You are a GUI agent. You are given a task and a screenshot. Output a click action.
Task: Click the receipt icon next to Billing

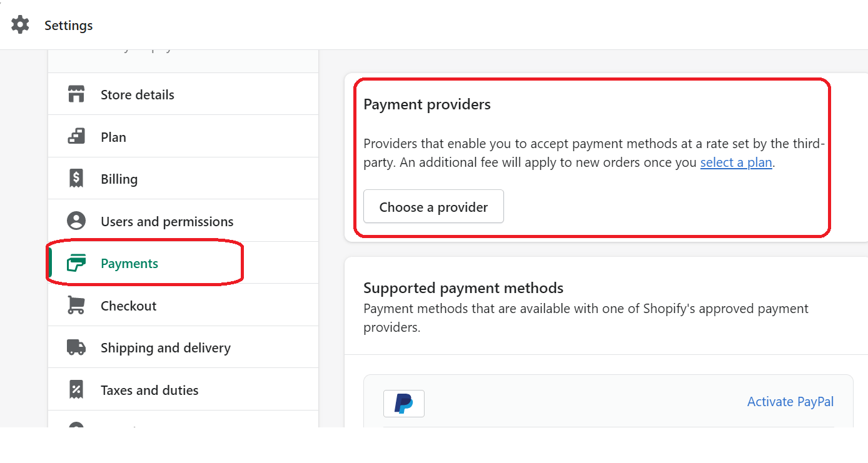tap(76, 178)
